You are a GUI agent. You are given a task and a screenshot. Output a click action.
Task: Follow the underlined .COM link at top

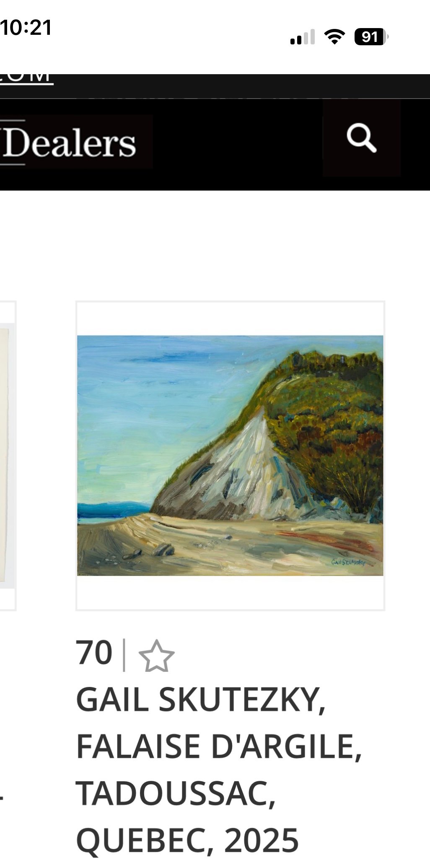click(x=26, y=79)
